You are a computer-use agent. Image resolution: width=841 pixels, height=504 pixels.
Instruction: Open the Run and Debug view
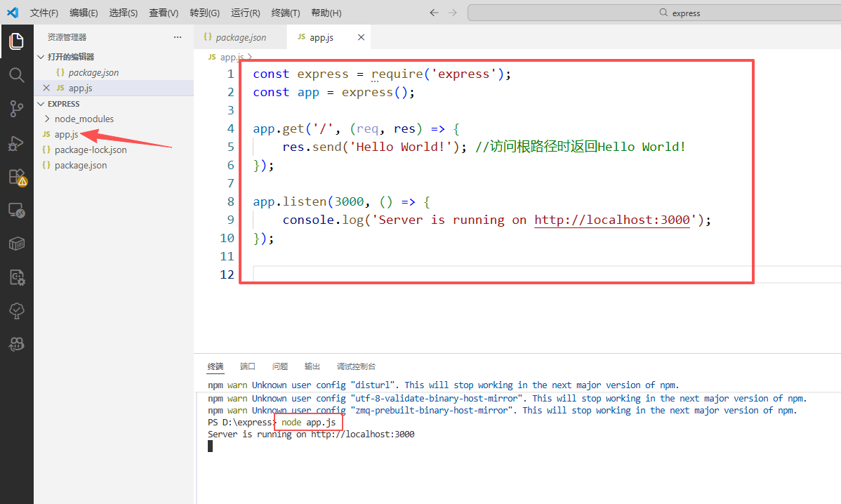coord(16,143)
